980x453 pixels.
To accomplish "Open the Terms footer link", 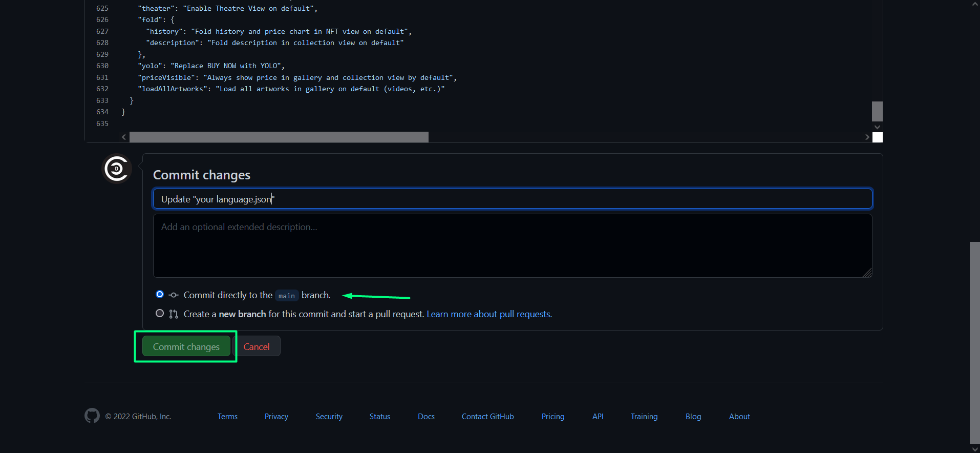I will (227, 417).
